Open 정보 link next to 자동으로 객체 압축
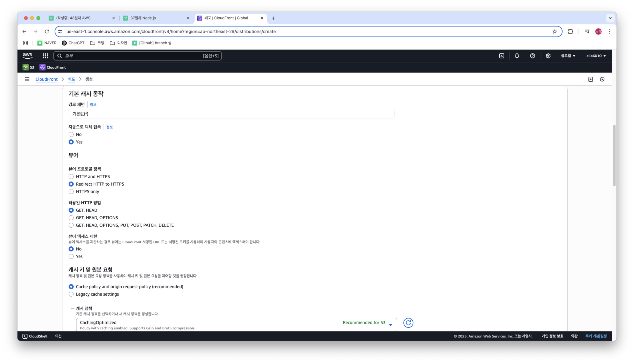Screen dimensions: 634x364 tap(109, 127)
